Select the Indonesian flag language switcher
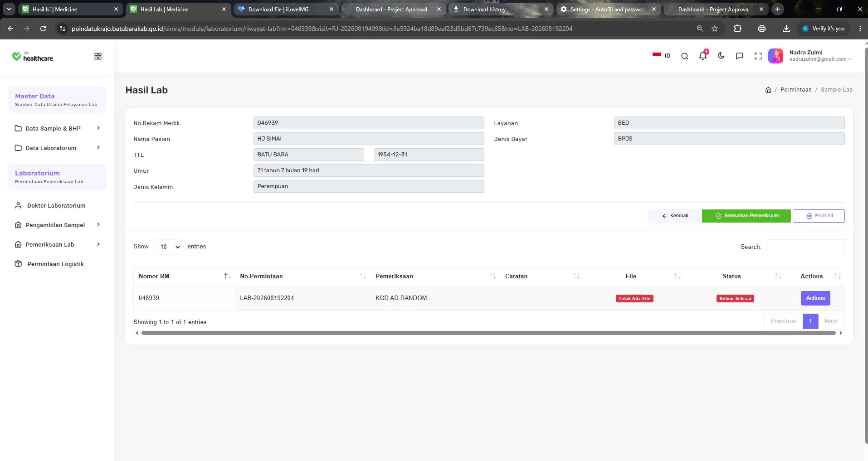The height and width of the screenshot is (461, 868). (x=661, y=55)
